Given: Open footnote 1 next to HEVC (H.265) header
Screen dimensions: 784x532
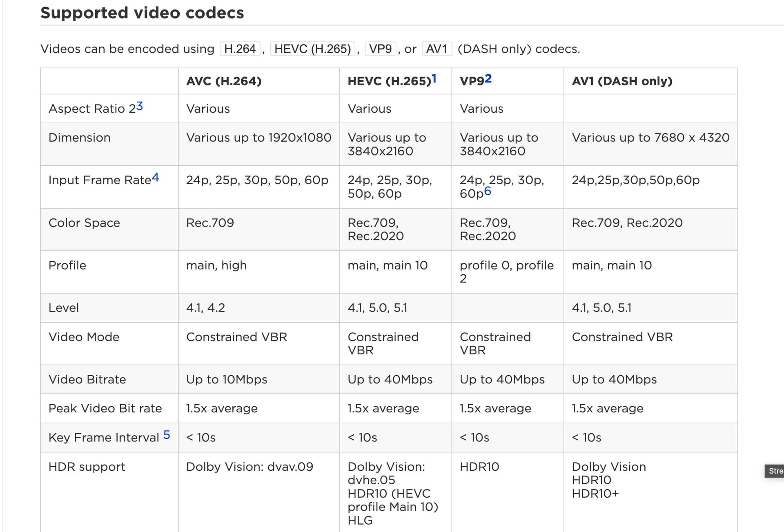Looking at the screenshot, I should tap(434, 78).
